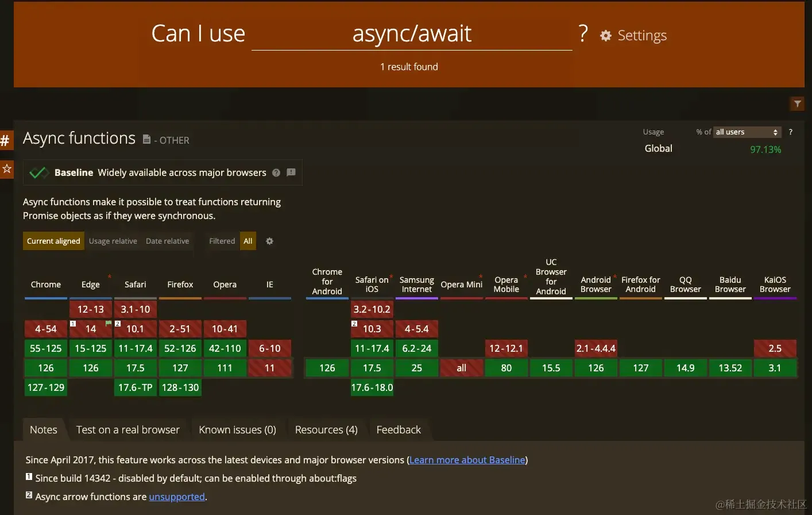Viewport: 812px width, 515px height.
Task: Click the usage help question mark
Action: click(x=791, y=132)
